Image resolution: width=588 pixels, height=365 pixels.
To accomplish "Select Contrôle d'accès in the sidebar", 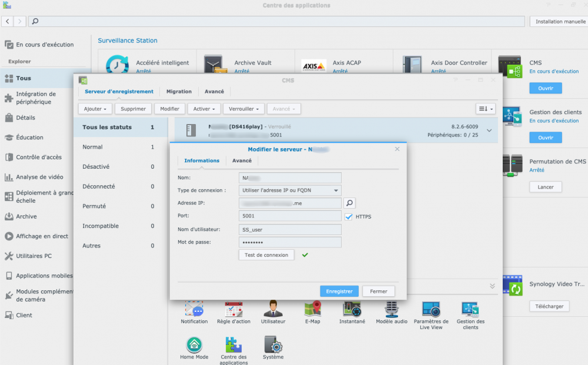I will 38,157.
